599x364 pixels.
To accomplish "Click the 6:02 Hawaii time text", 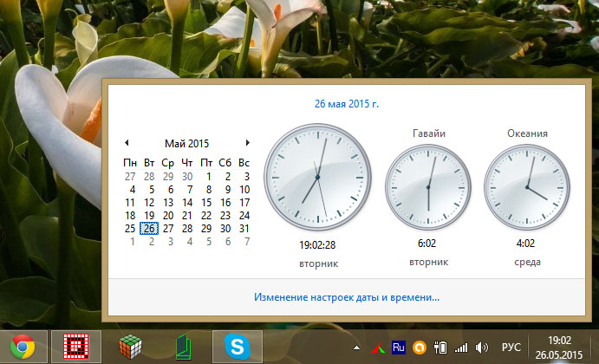I will pos(426,244).
